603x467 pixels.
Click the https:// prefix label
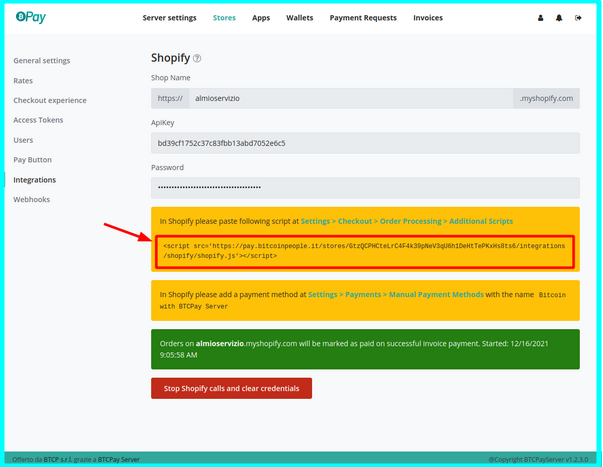pos(170,98)
